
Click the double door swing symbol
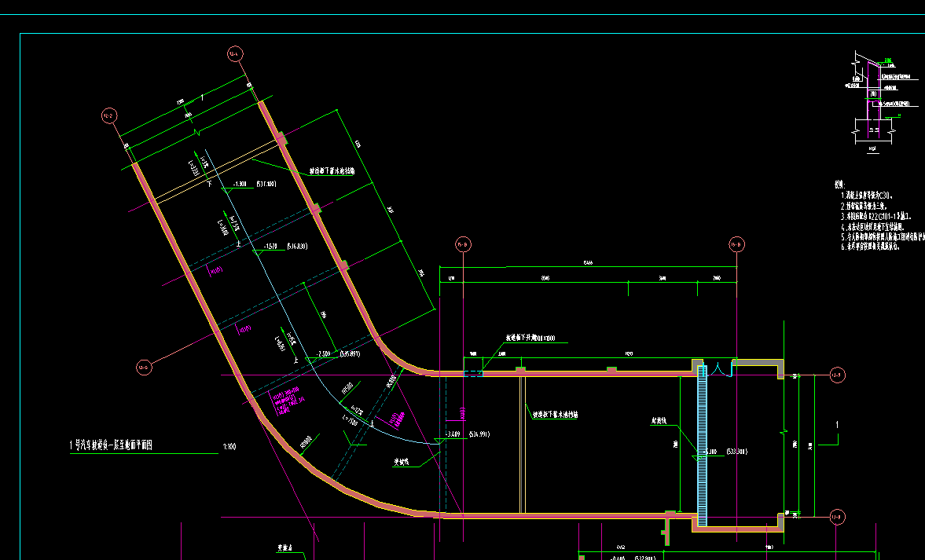pos(720,370)
